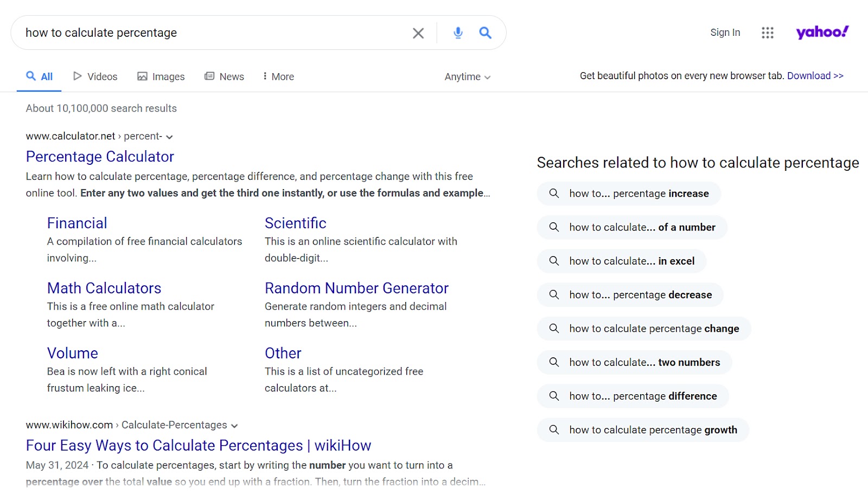The image size is (868, 501).
Task: Open the Anytime time filter dropdown
Action: (x=467, y=76)
